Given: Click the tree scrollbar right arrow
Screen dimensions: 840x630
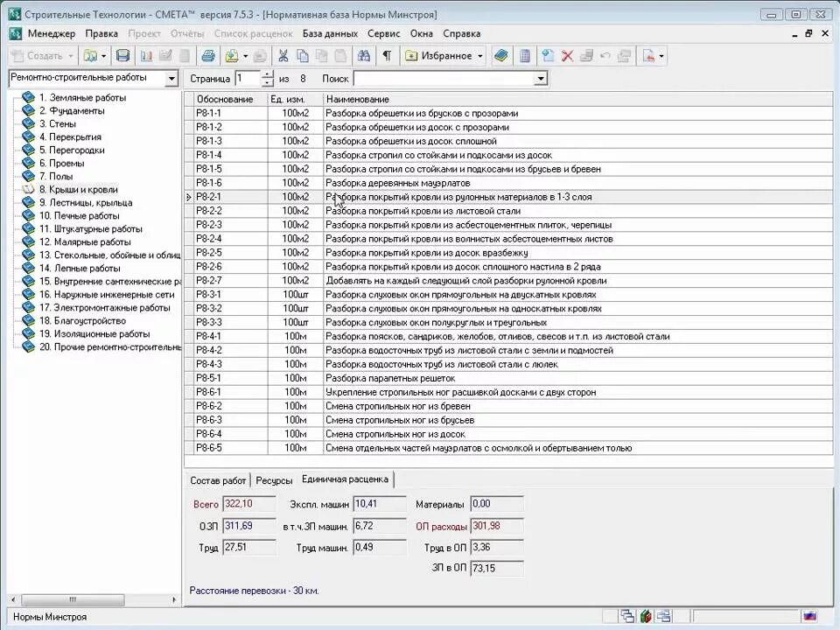Looking at the screenshot, I should click(173, 599).
